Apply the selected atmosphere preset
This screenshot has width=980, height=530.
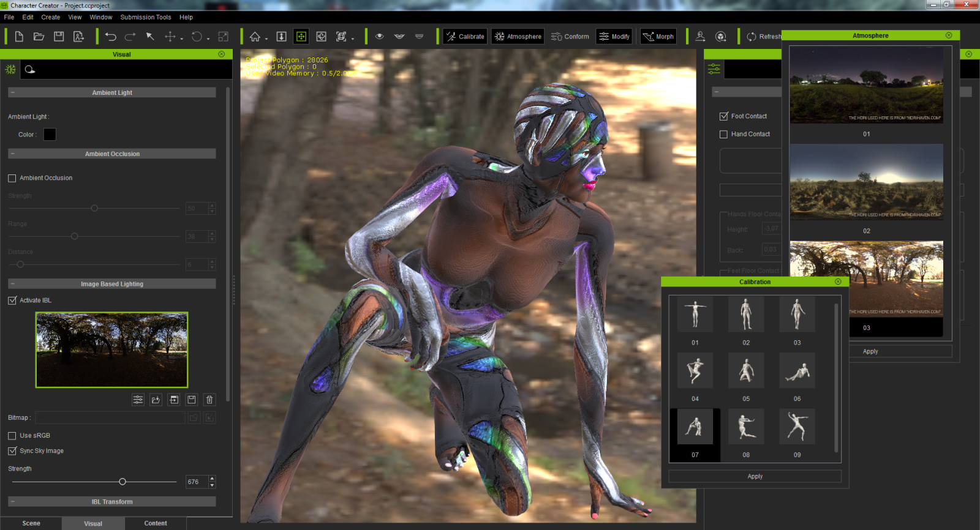coord(870,352)
